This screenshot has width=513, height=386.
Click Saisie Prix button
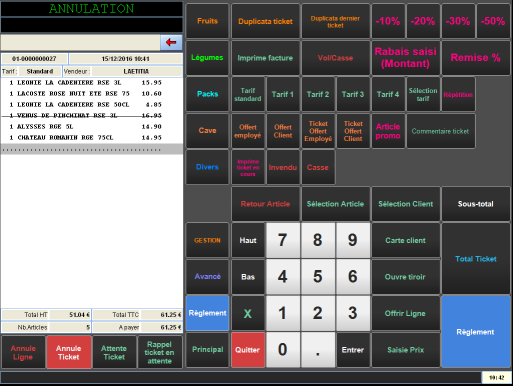click(x=406, y=350)
